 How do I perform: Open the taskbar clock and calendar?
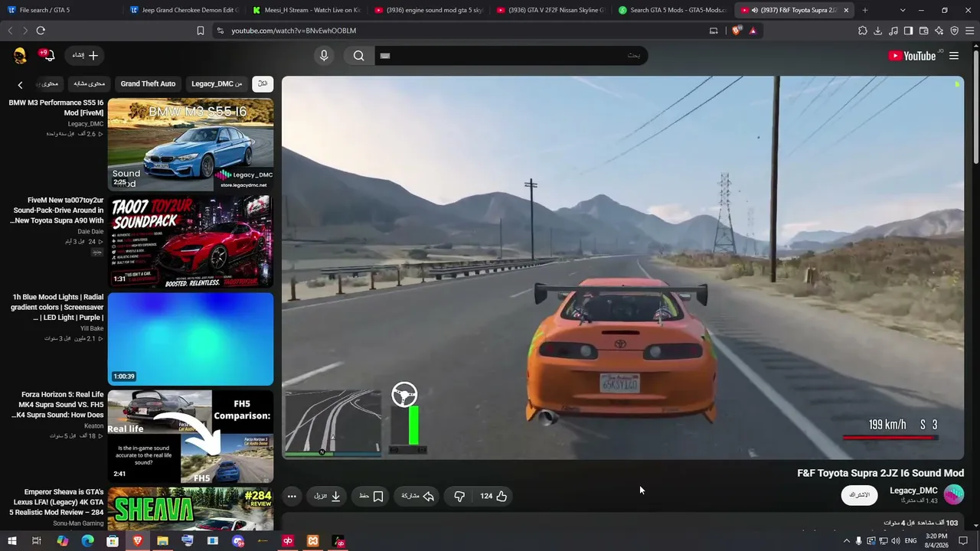pos(936,541)
